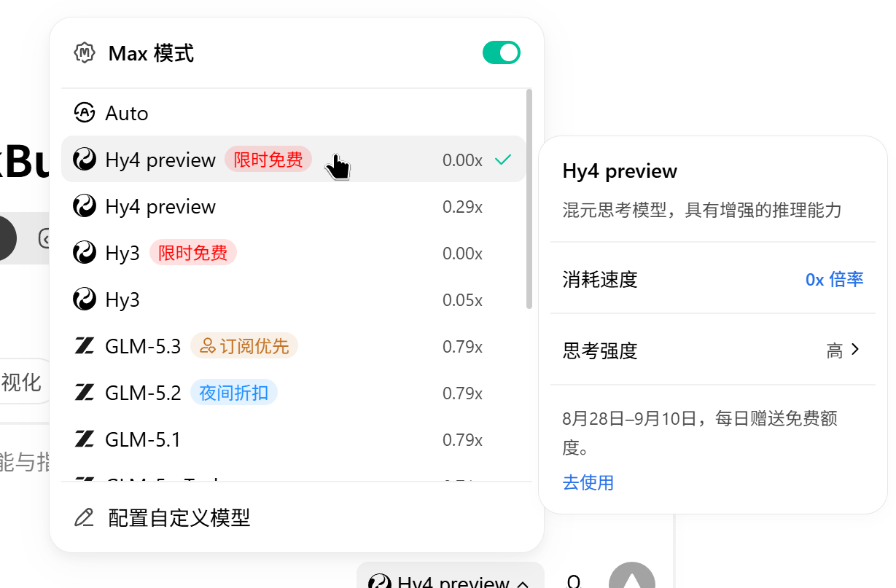
Task: Click the green checkmark on selected Hy4 preview
Action: (x=503, y=160)
